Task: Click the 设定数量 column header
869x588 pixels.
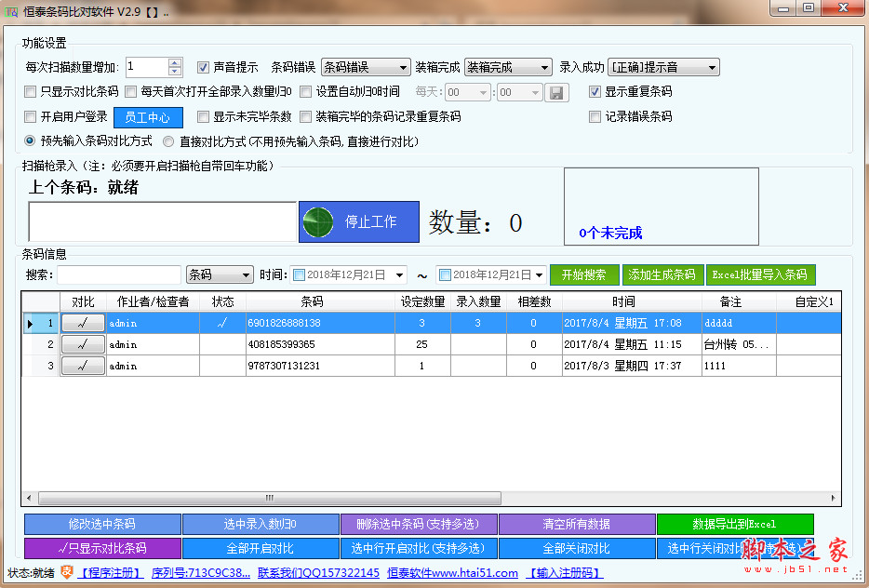Action: coord(422,301)
